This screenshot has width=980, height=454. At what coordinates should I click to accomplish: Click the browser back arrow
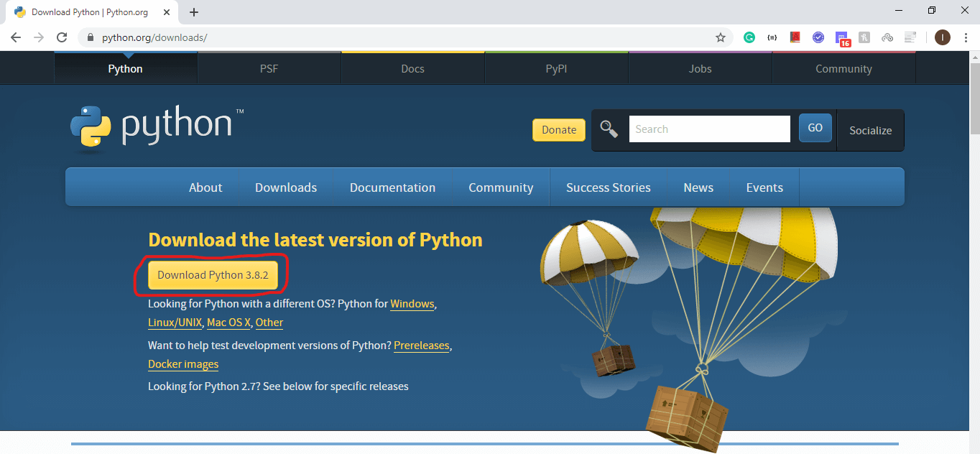point(16,37)
